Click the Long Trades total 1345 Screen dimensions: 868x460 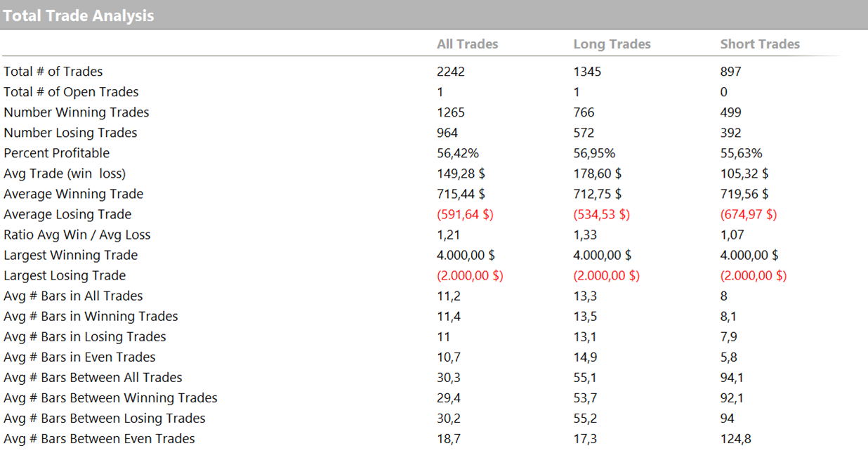[587, 72]
